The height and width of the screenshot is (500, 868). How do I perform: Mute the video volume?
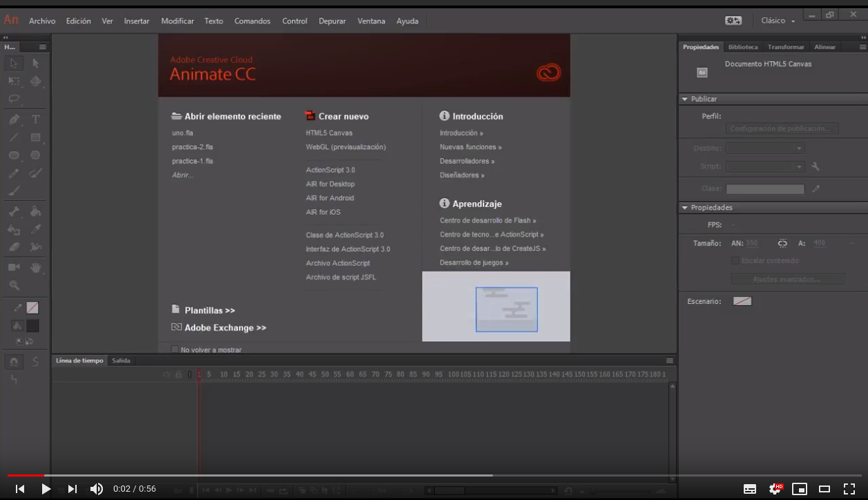pyautogui.click(x=97, y=489)
